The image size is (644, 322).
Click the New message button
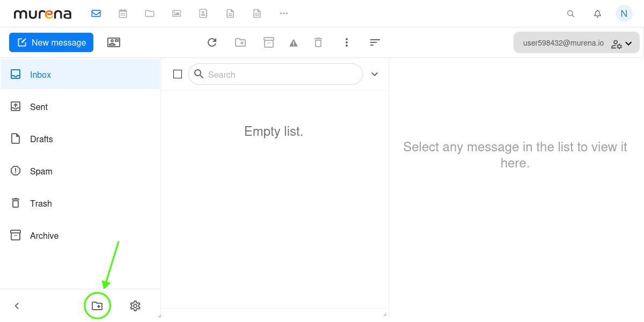tap(51, 42)
